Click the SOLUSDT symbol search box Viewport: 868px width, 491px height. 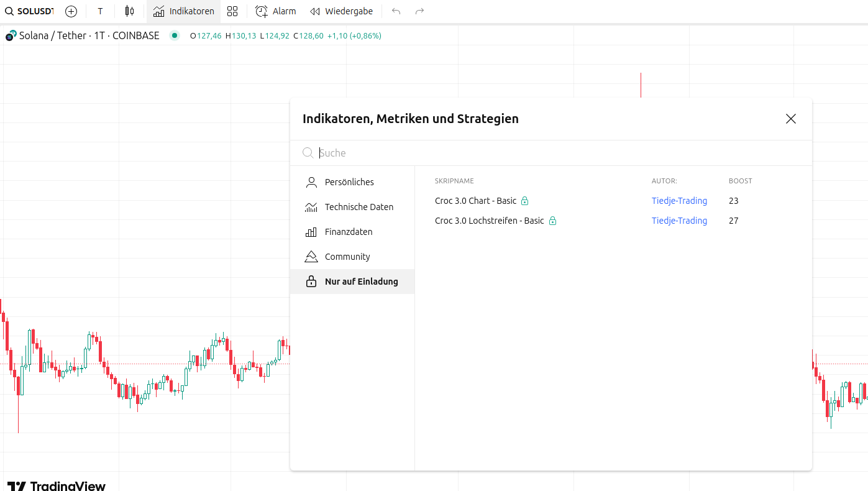[30, 11]
